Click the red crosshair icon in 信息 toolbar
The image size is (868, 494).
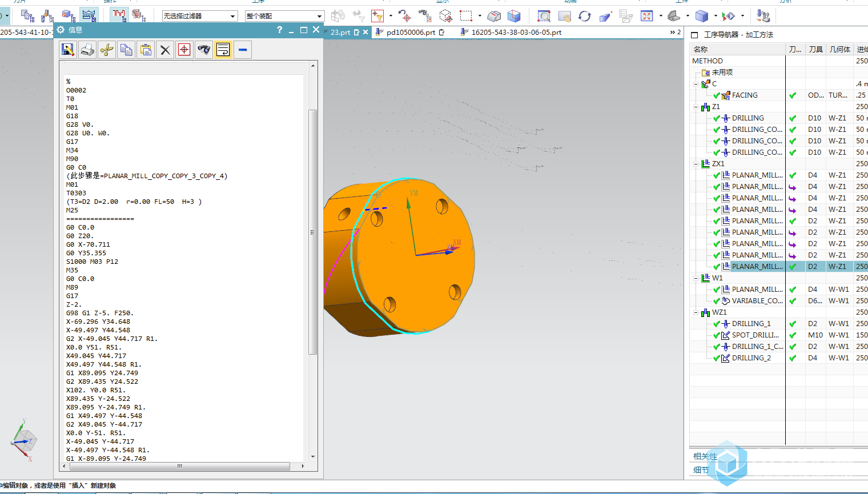click(x=184, y=50)
